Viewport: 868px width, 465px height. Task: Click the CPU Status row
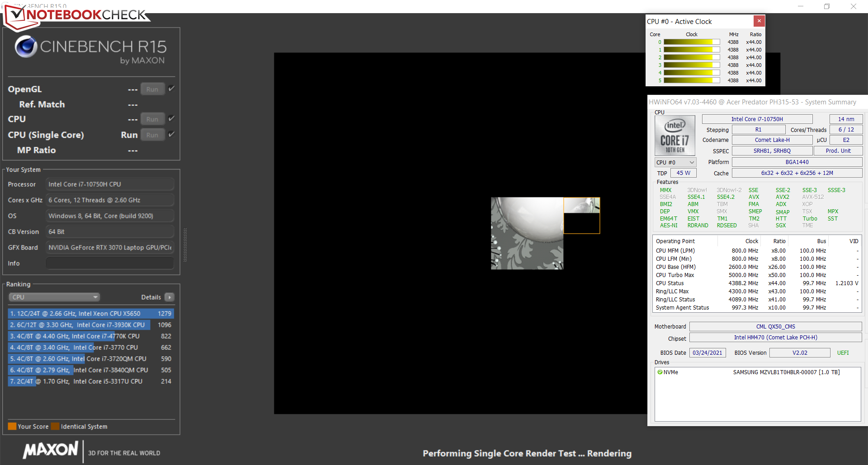[x=757, y=283]
